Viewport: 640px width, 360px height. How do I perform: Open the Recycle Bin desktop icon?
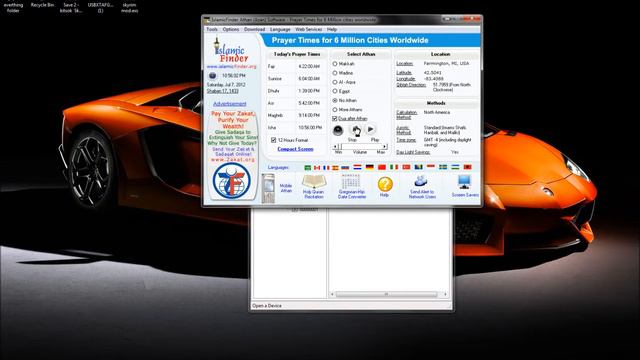(42, 5)
